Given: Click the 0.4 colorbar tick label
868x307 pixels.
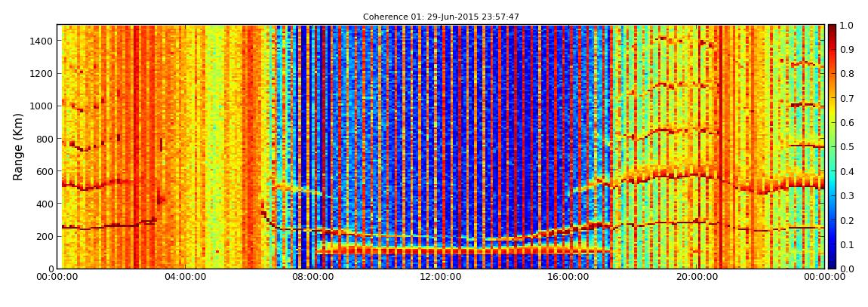Looking at the screenshot, I should (846, 171).
